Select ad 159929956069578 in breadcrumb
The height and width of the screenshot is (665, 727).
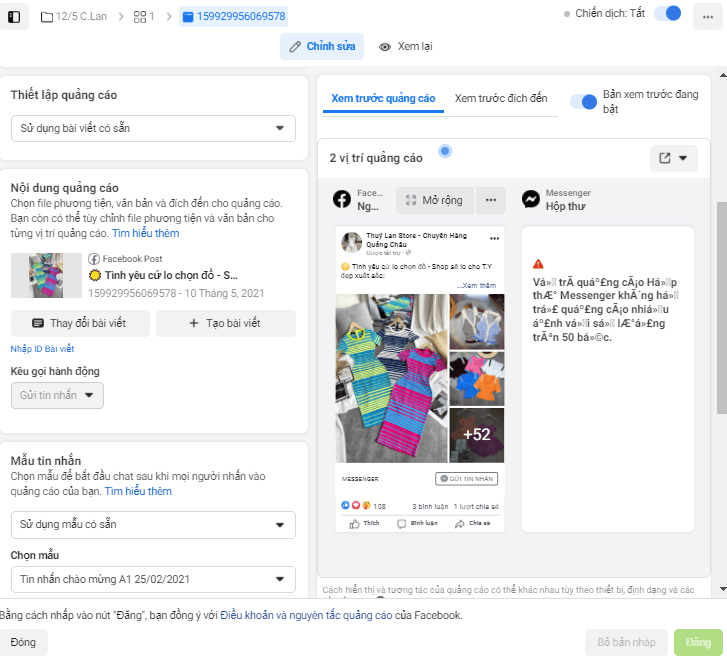tap(234, 17)
